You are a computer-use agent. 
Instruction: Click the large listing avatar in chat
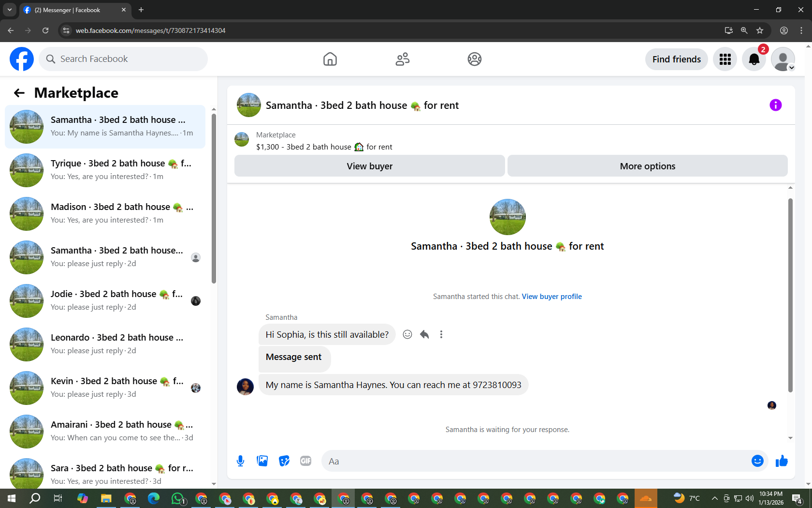click(507, 217)
